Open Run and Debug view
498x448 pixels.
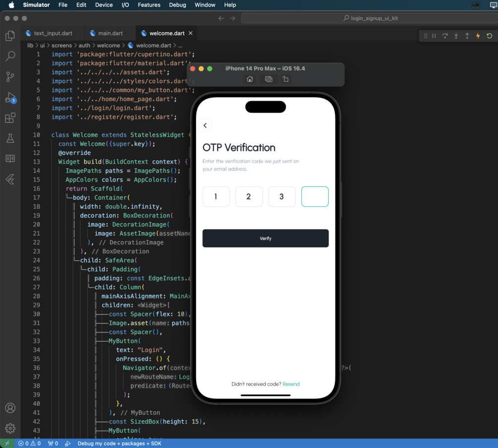pyautogui.click(x=10, y=98)
